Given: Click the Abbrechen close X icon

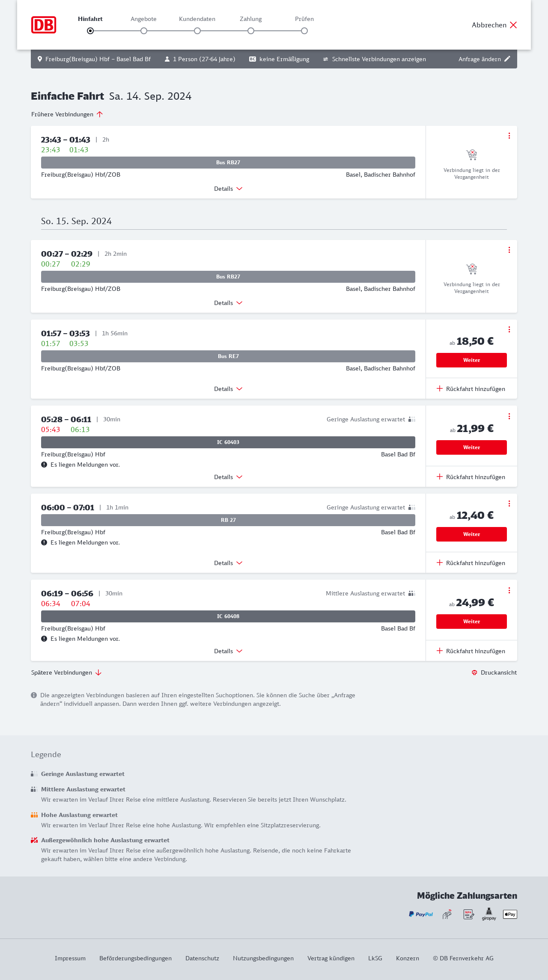Looking at the screenshot, I should coord(513,25).
